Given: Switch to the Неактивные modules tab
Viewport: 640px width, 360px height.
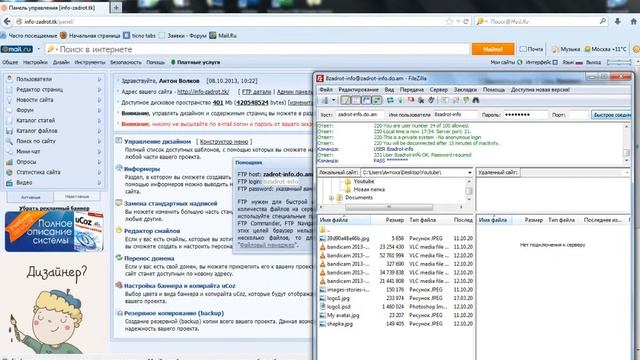Looking at the screenshot, I should [x=77, y=197].
